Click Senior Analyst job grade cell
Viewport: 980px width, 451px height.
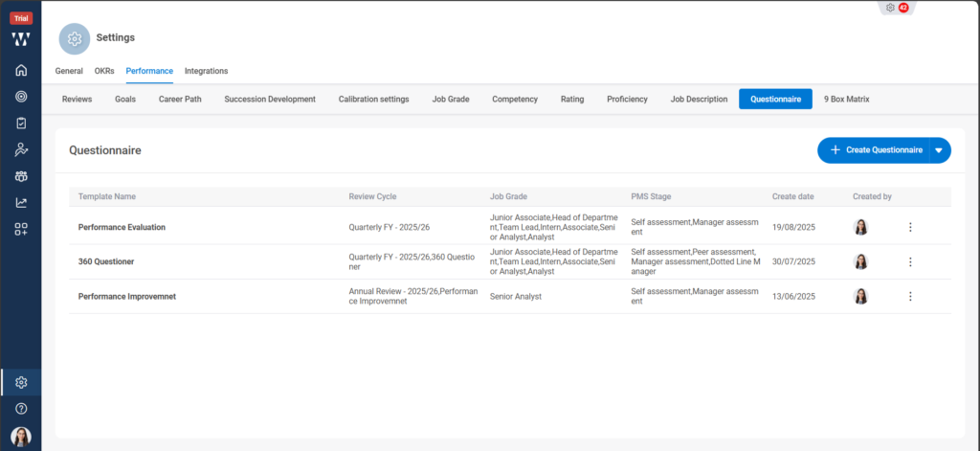(516, 297)
